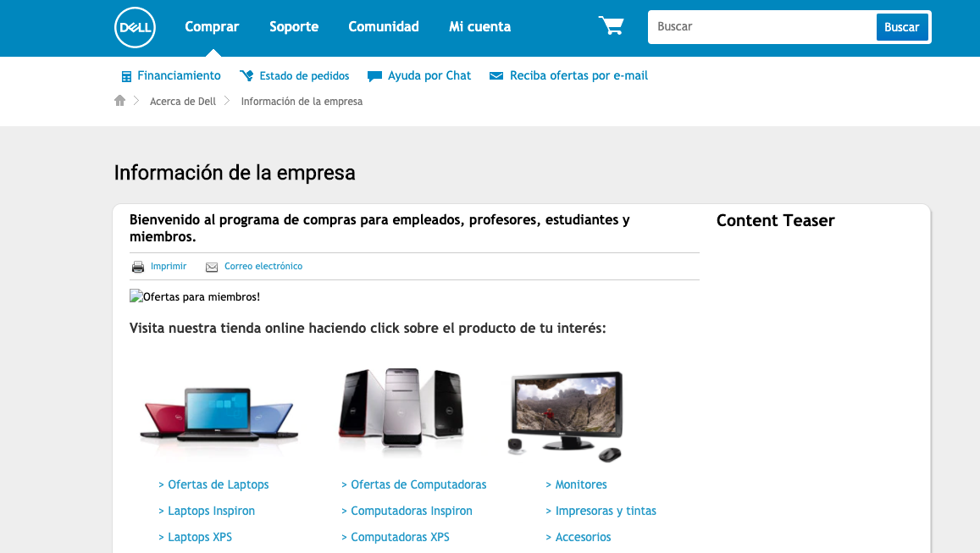Click the Correo electrónico envelope icon
980x553 pixels.
coord(212,267)
